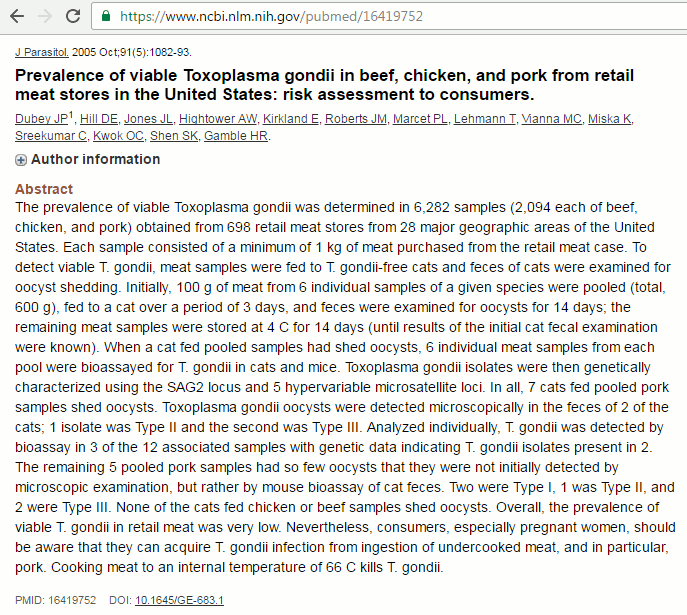Screen dimensions: 687x615
Task: Open author Roberts JM link
Action: [x=356, y=119]
